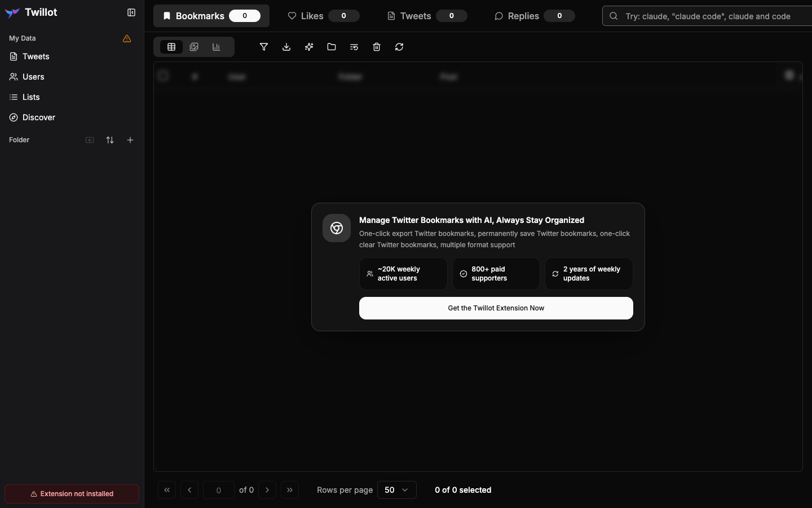This screenshot has width=812, height=508.
Task: Open Discover in sidebar
Action: 72,117
